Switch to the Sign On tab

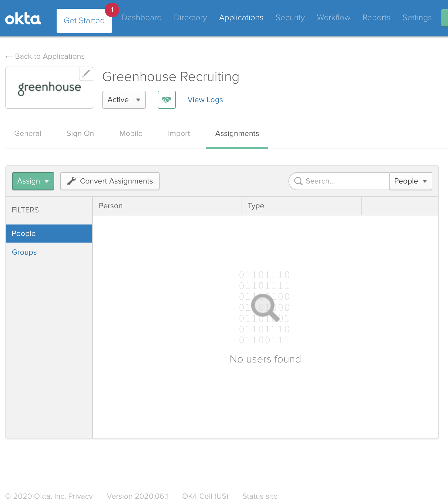click(80, 133)
